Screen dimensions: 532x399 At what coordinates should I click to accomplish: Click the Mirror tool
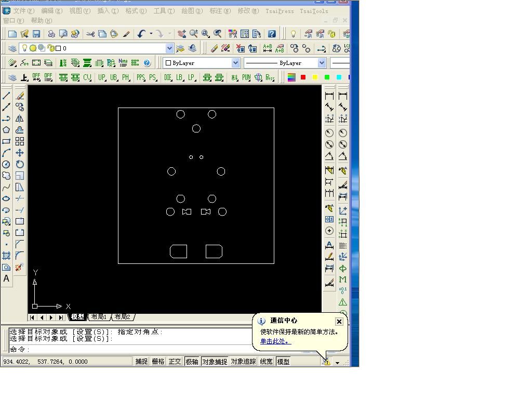click(20, 118)
